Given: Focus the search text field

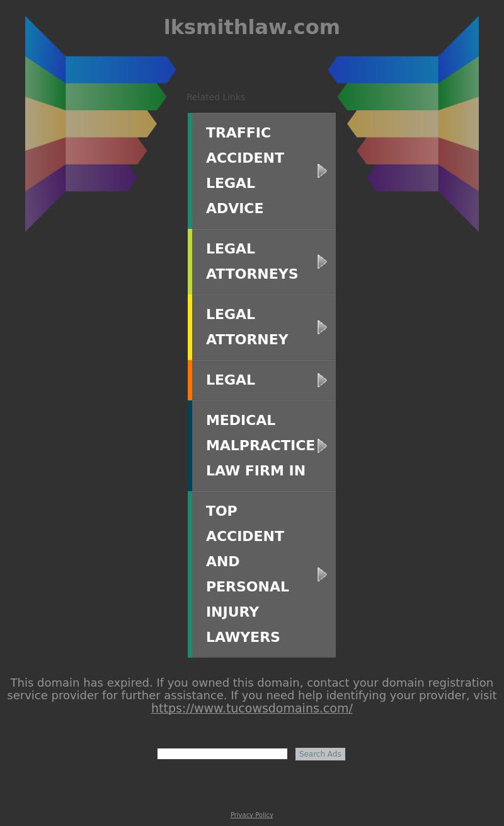Looking at the screenshot, I should tap(222, 754).
